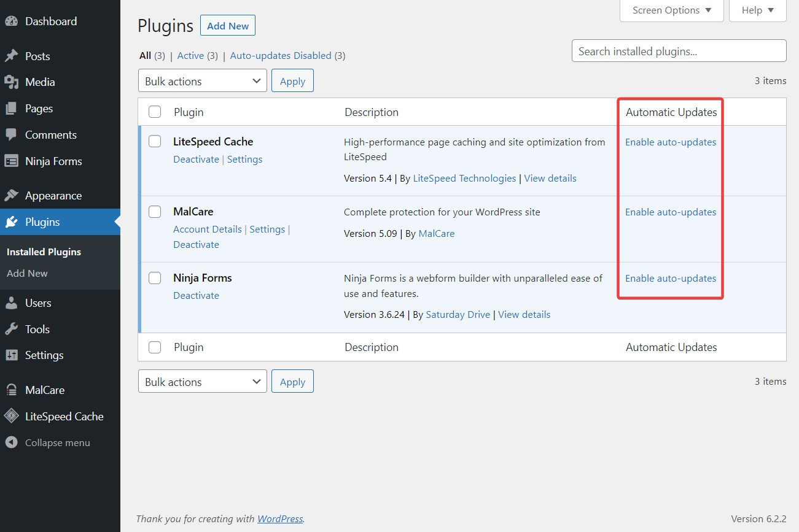Expand the Screen Options panel
This screenshot has width=799, height=532.
672,10
